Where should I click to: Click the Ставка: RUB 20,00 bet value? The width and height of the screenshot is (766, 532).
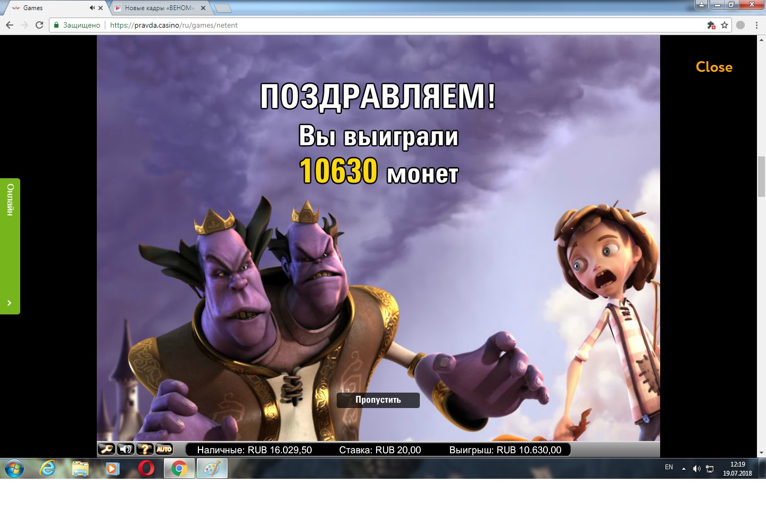(x=380, y=450)
